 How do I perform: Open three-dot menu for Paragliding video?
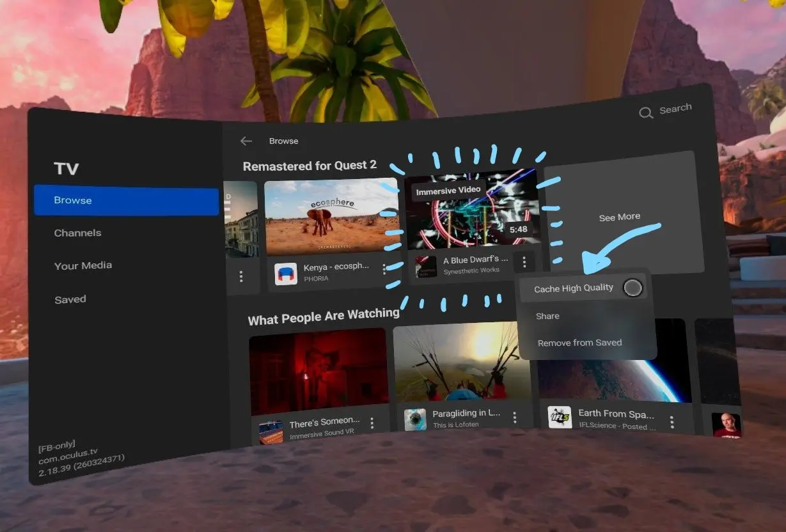pos(514,417)
